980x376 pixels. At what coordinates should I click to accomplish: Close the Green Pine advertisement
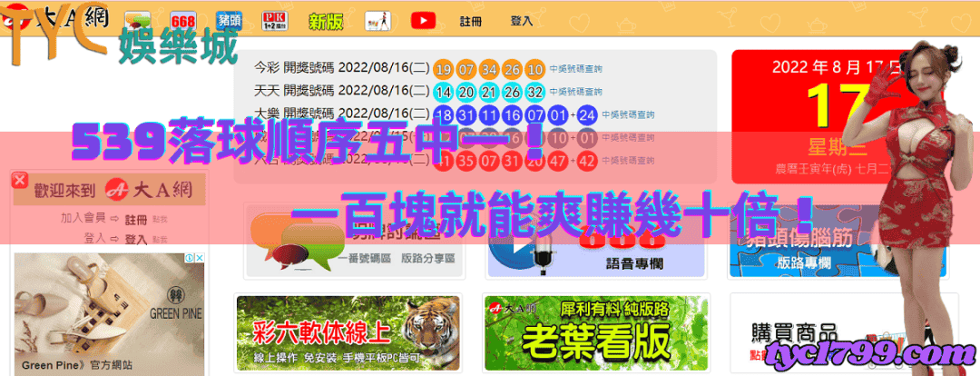click(x=199, y=258)
